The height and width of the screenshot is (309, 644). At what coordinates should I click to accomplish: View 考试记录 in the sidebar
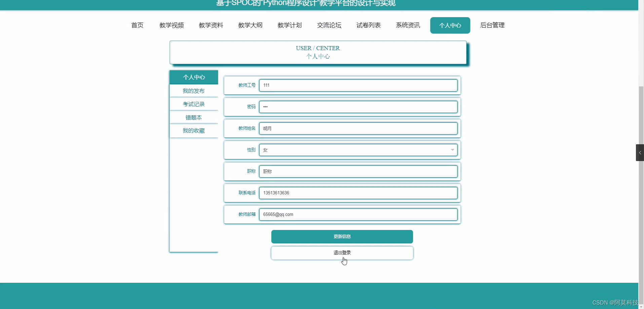pos(194,104)
